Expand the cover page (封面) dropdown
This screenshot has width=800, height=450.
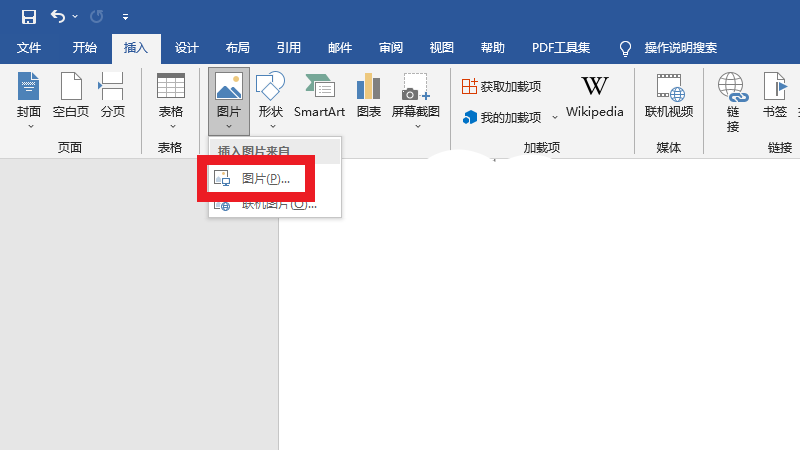pyautogui.click(x=29, y=126)
